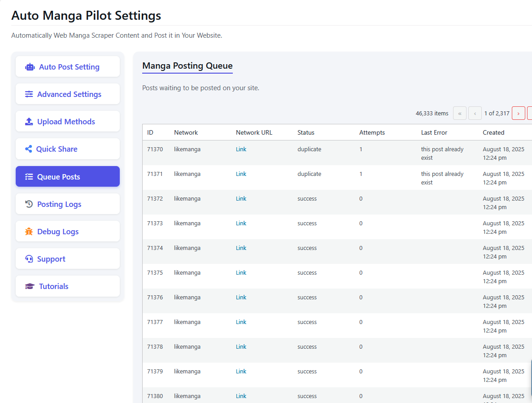Select the Tutorials menu item

[54, 286]
